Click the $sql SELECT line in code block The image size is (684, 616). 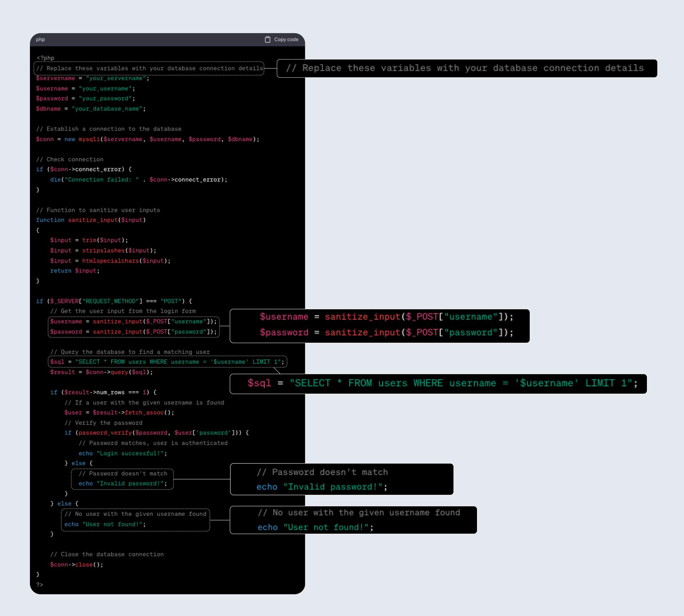pyautogui.click(x=167, y=362)
